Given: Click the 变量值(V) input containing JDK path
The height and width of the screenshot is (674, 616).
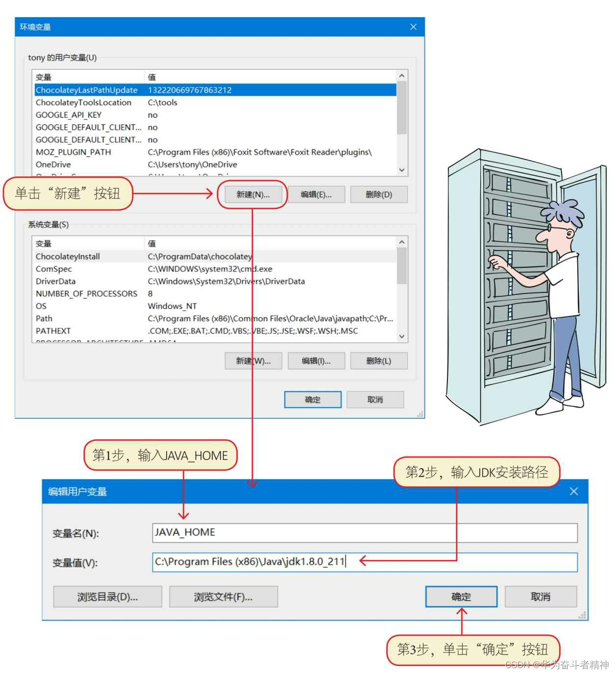Looking at the screenshot, I should click(x=365, y=562).
